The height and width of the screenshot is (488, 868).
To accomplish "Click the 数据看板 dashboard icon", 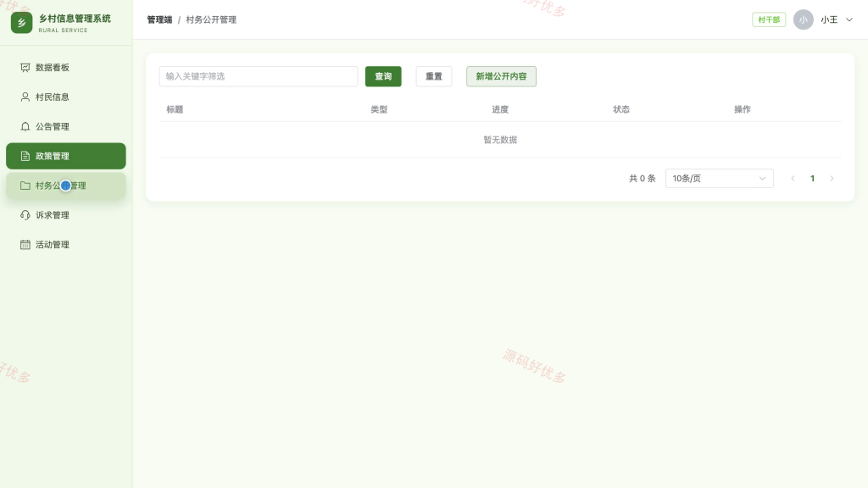I will tap(25, 68).
